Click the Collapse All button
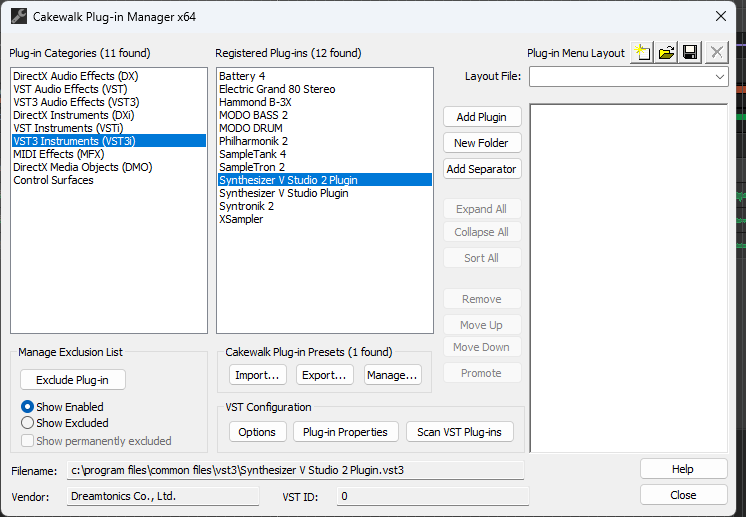 point(482,232)
